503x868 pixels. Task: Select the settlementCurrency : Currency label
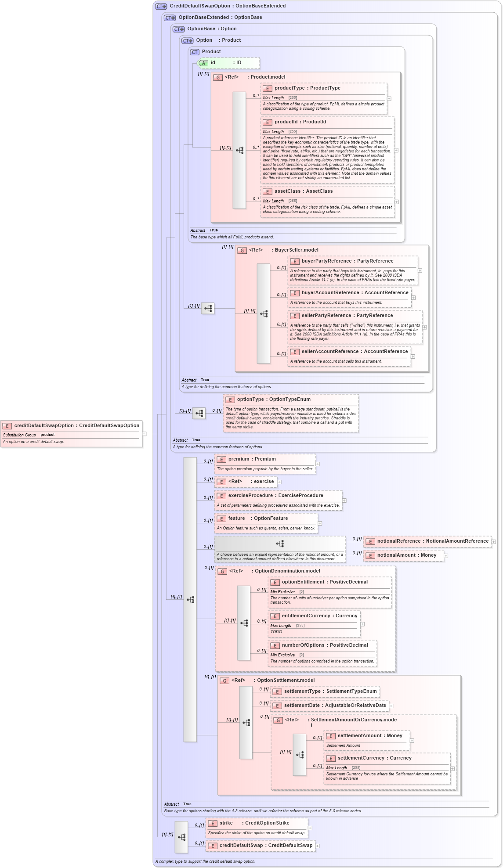pos(375,758)
